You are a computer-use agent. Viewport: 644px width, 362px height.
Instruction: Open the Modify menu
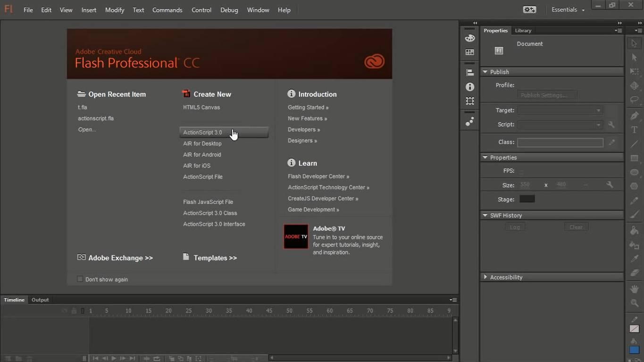[x=115, y=10]
